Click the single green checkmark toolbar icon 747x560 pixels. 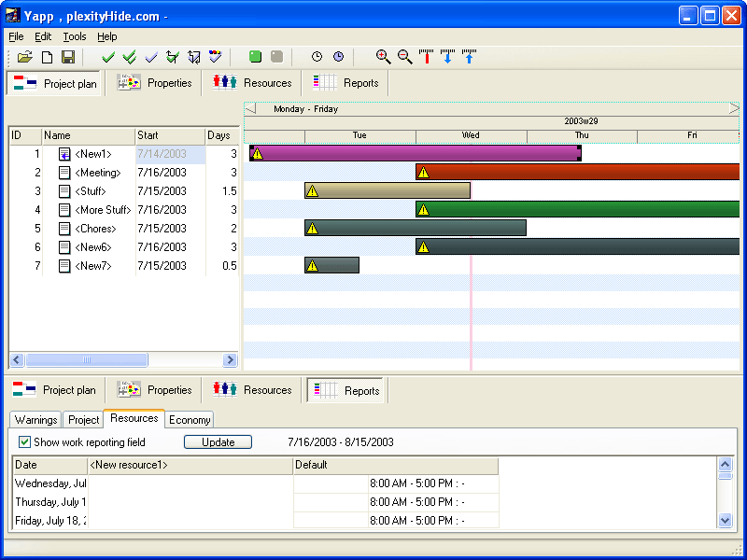click(108, 58)
